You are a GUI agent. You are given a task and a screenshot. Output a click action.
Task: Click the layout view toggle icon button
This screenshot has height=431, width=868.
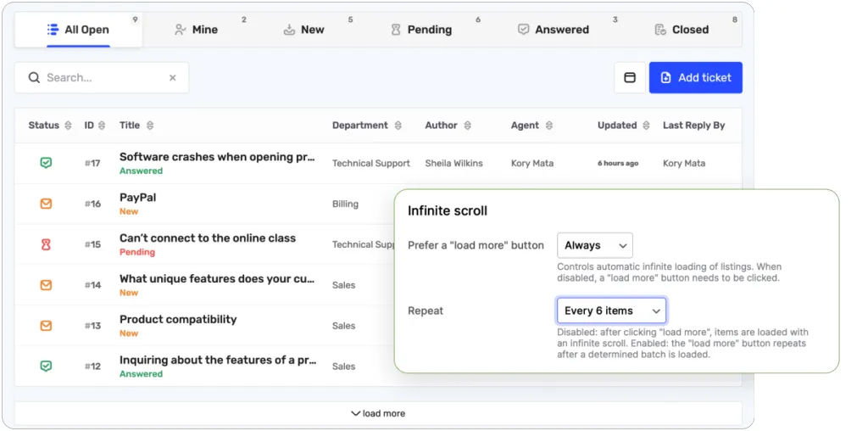pos(630,77)
